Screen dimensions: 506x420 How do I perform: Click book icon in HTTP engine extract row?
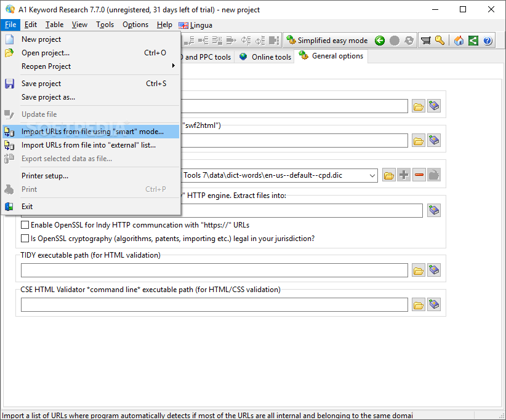click(434, 210)
